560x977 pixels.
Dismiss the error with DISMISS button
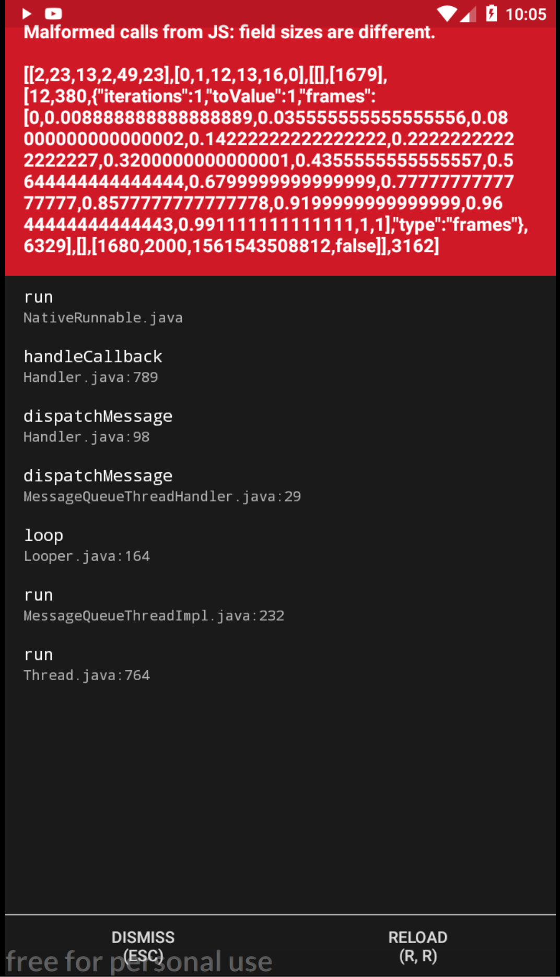(x=144, y=937)
